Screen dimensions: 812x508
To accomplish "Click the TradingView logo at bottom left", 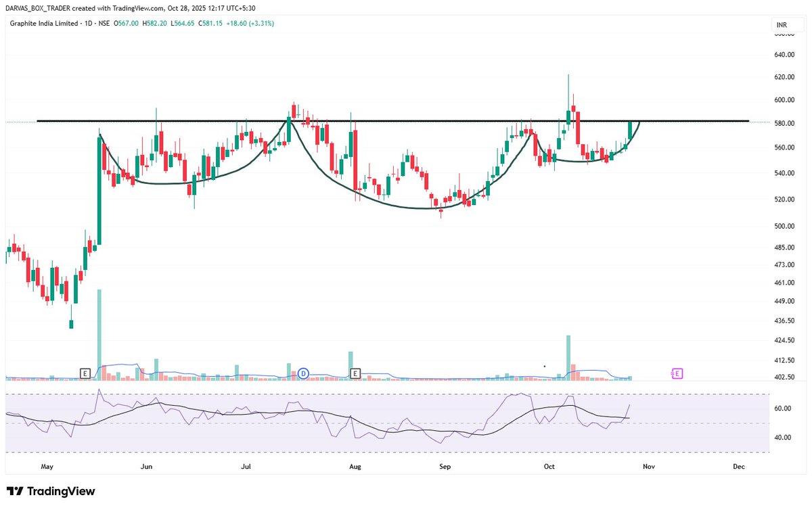I will tap(49, 490).
